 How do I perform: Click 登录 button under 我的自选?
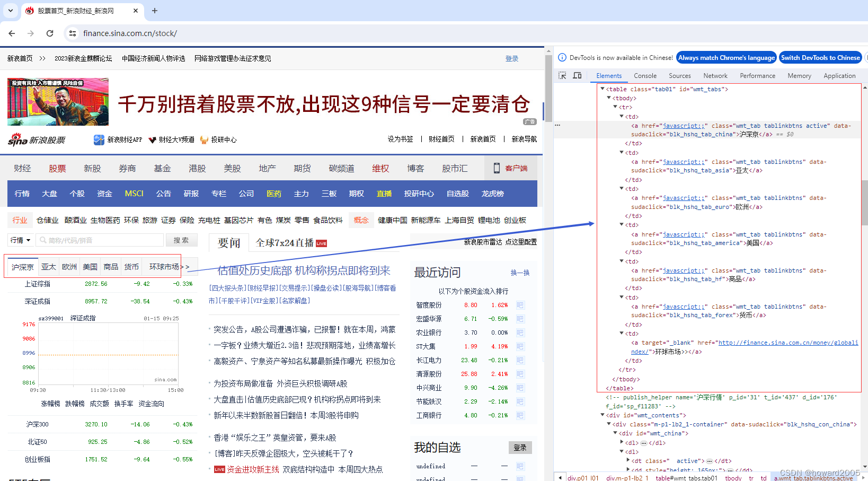pos(520,448)
